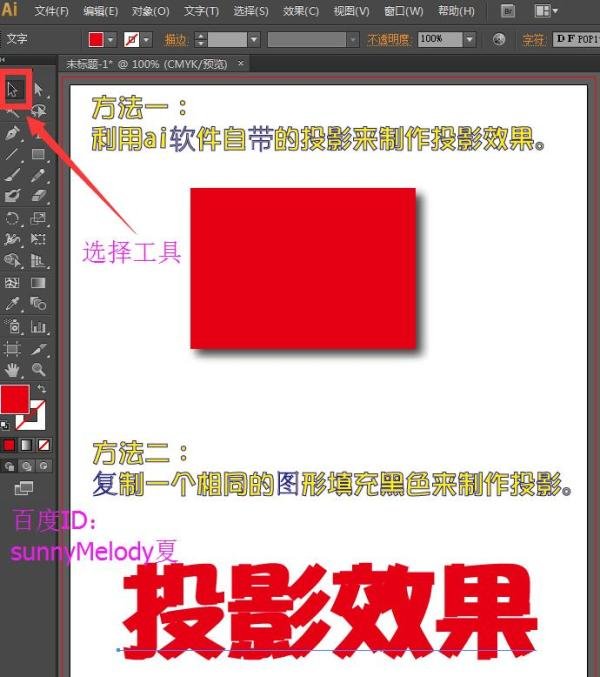This screenshot has width=600, height=677.
Task: Open the variable width profile dropdown
Action: (353, 40)
